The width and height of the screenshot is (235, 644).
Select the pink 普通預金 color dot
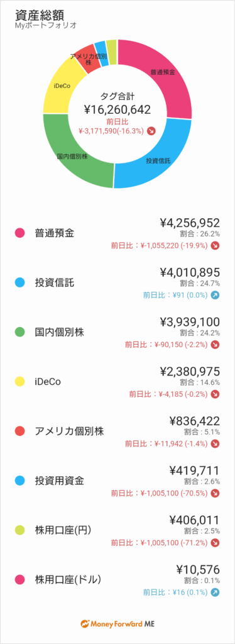coord(19,233)
